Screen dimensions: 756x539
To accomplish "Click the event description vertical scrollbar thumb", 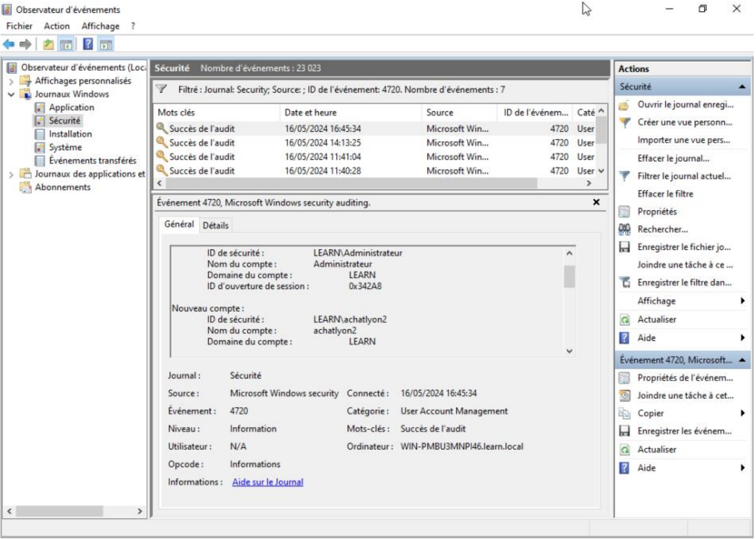I will point(569,277).
